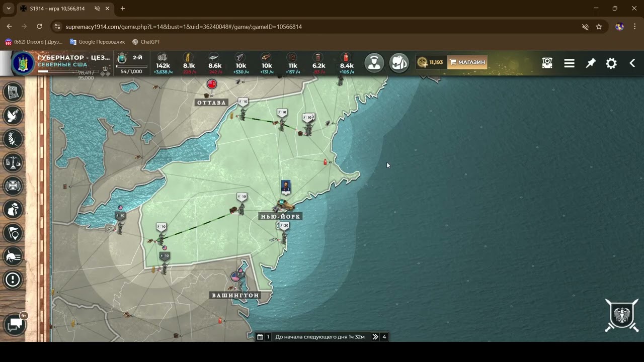
Task: Open game settings gear
Action: click(x=611, y=63)
